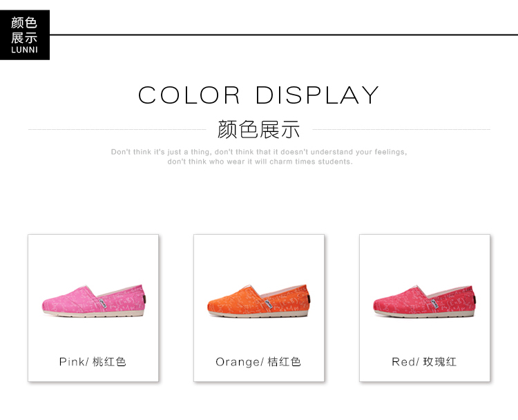Screen dimensions: 518x420
Task: Click the black horizontal line at top
Action: tap(284, 35)
